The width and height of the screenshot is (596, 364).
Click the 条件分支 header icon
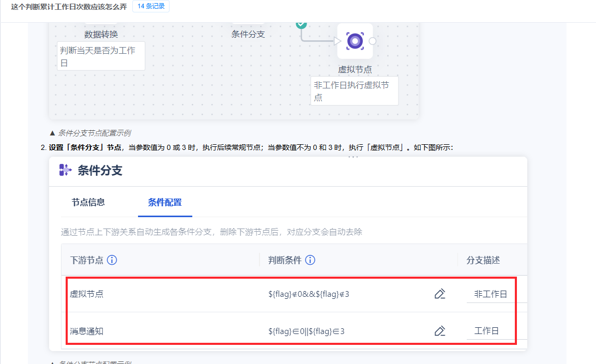tap(66, 170)
